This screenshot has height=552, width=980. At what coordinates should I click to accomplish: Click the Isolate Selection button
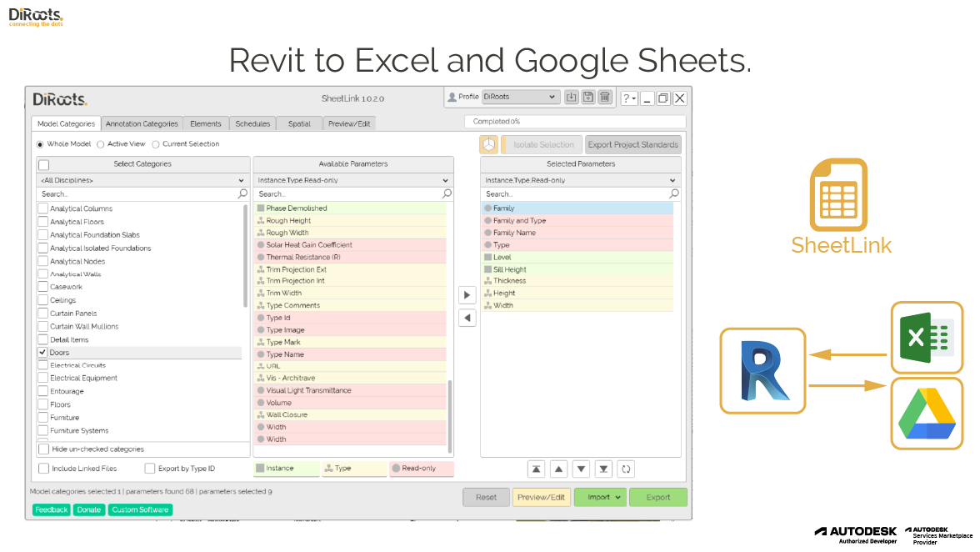pyautogui.click(x=543, y=144)
